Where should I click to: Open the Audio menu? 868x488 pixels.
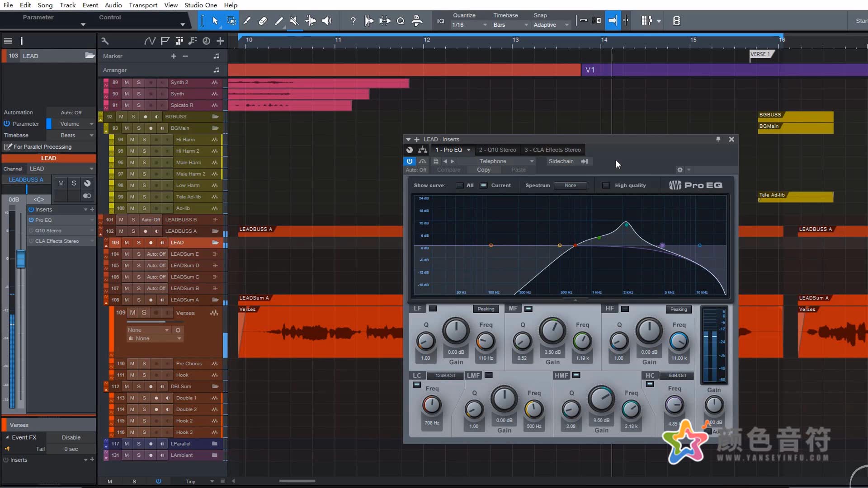(x=113, y=5)
